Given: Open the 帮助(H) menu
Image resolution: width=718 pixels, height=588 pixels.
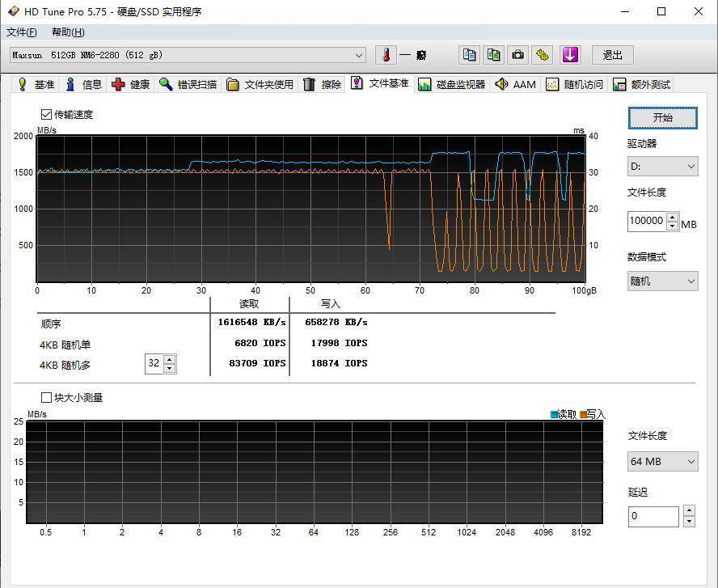Looking at the screenshot, I should pos(68,32).
